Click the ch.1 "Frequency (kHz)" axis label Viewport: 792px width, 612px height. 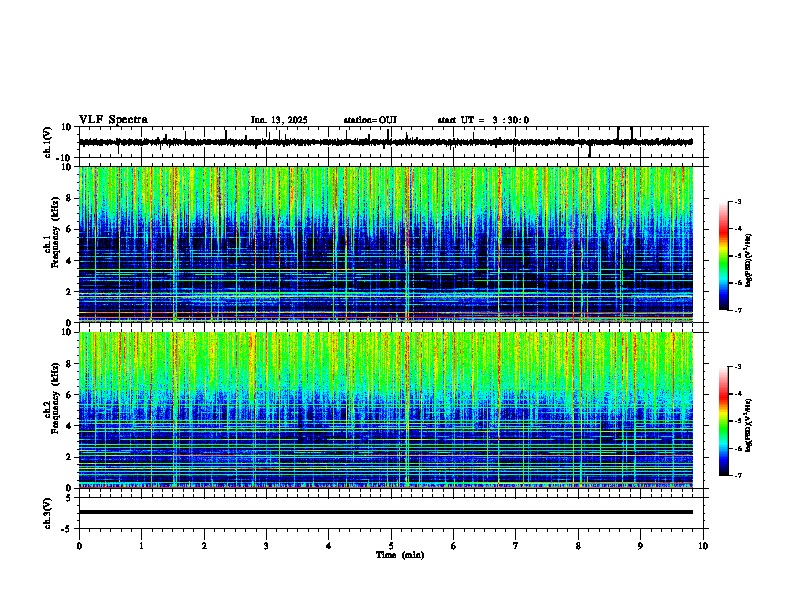(55, 232)
